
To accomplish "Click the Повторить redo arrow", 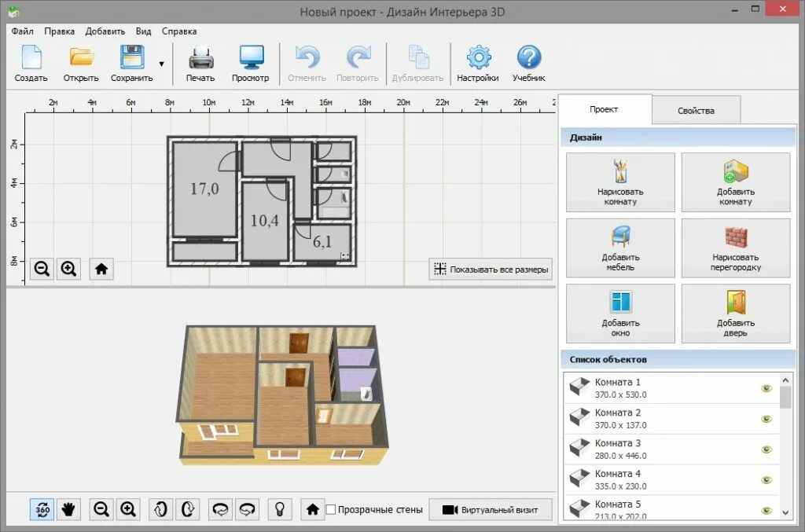I will [358, 63].
